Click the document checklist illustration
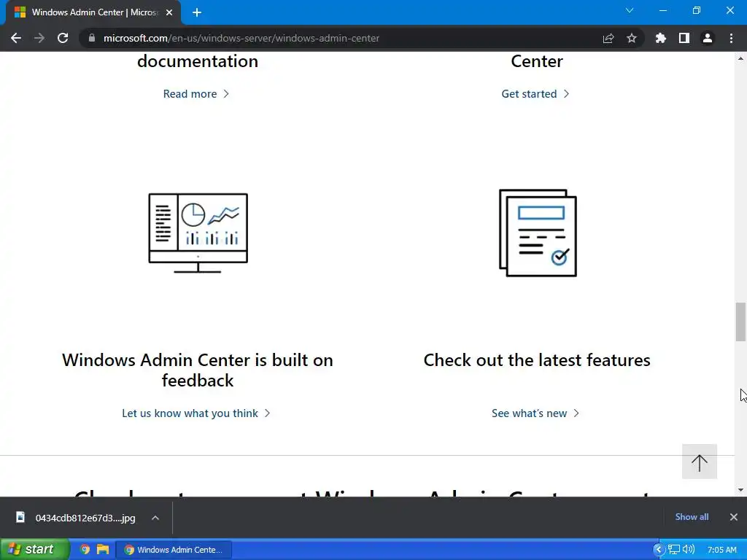Screen dimensions: 747x560 pyautogui.click(x=538, y=233)
